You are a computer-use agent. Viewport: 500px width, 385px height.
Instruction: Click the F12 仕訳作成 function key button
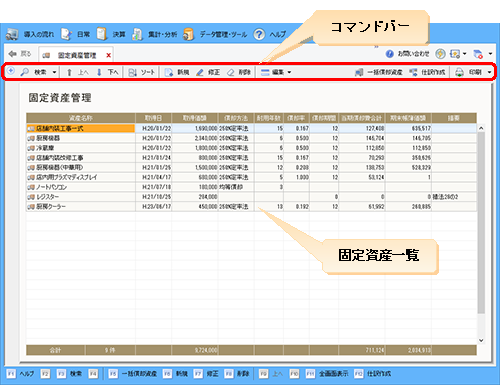(x=373, y=374)
